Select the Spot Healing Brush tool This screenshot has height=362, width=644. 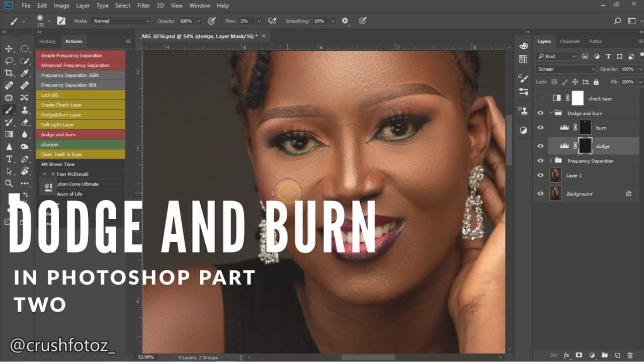click(9, 85)
